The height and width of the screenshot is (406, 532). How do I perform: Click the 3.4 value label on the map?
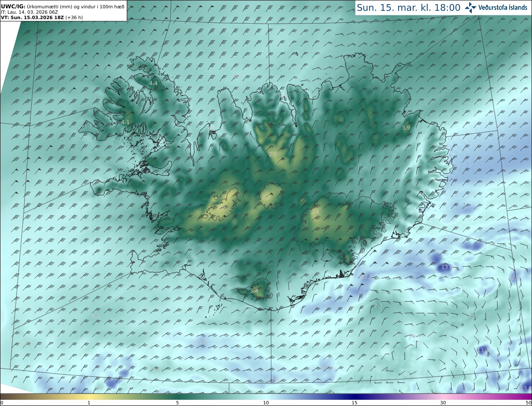click(x=254, y=291)
